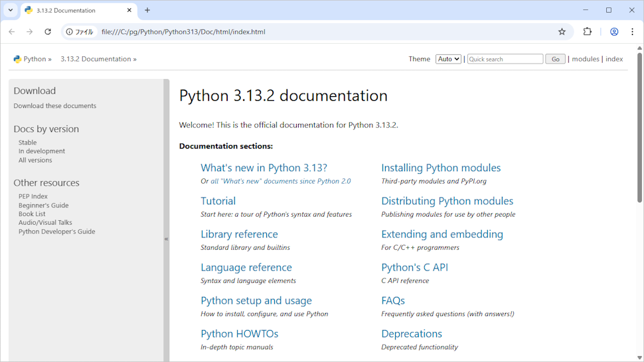Screen dimensions: 644x362
Task: Click Download these documents link
Action: click(54, 106)
